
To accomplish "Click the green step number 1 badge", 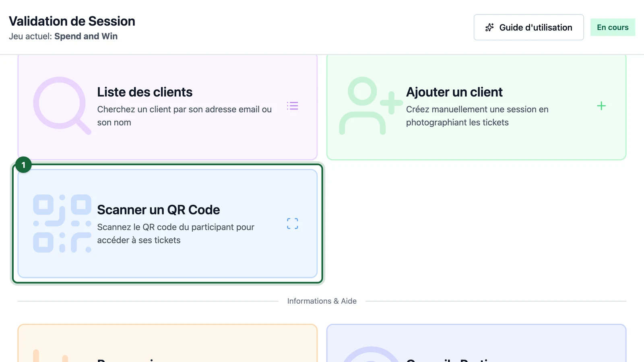I will click(x=23, y=165).
